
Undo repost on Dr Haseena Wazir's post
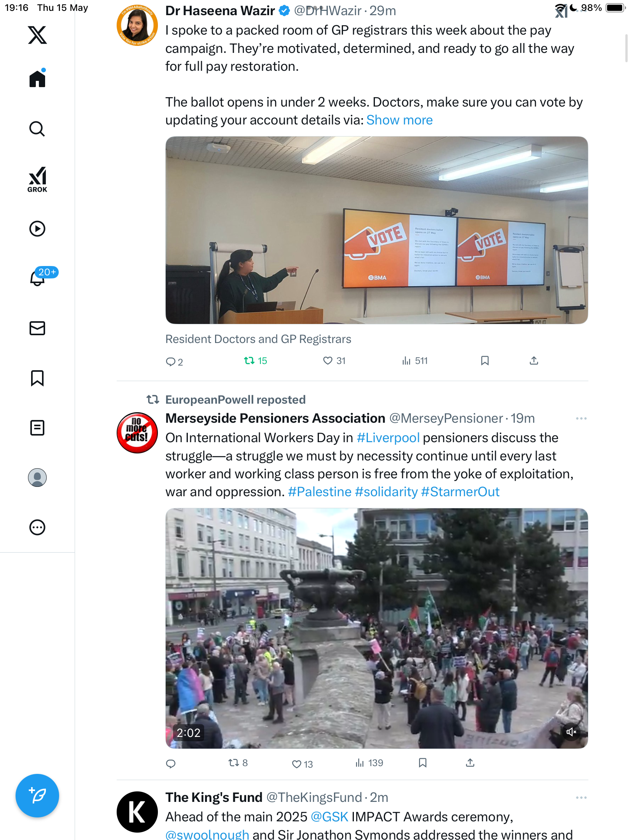(255, 360)
